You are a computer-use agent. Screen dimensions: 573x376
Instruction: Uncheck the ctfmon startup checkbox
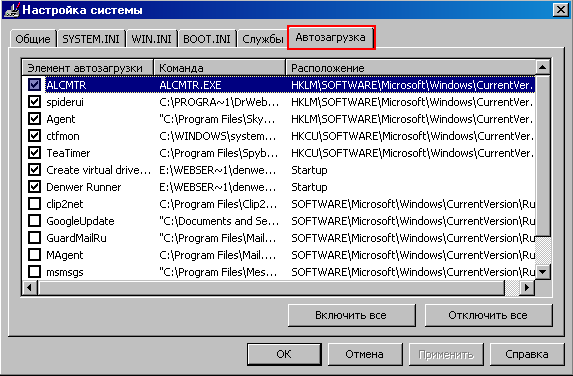(x=34, y=136)
